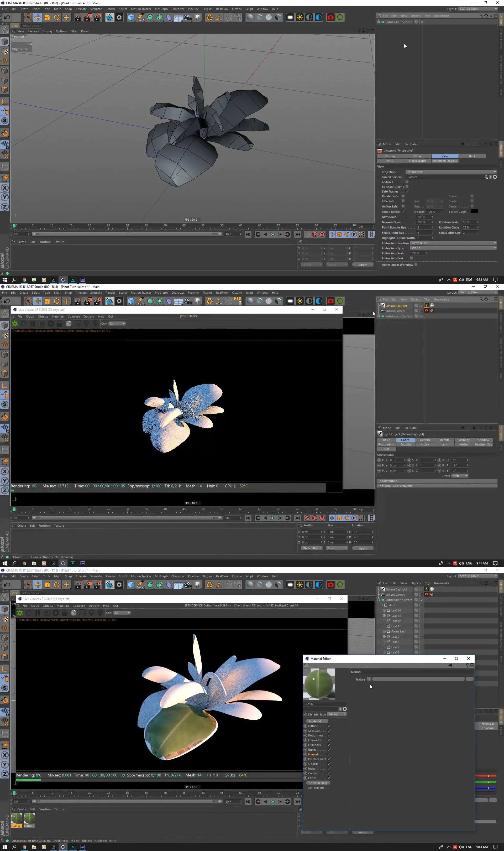Open the Normal Texture arrow button
504x851 pixels.
click(x=369, y=679)
